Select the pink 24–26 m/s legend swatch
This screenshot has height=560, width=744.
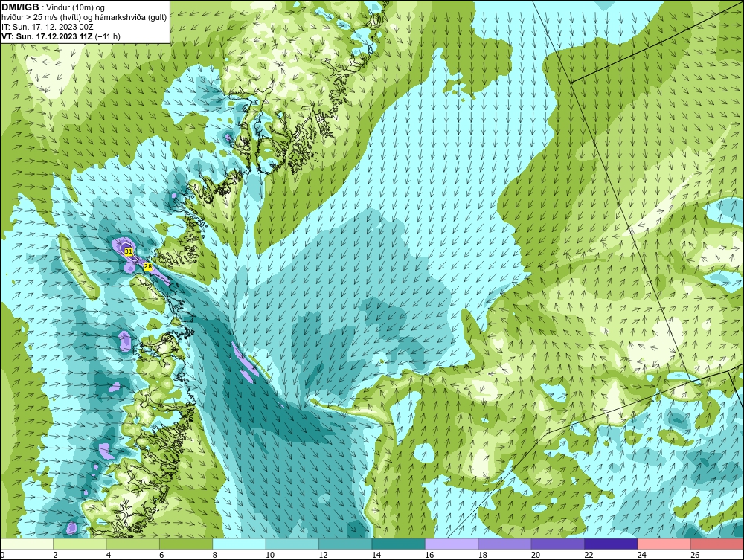[x=664, y=544]
